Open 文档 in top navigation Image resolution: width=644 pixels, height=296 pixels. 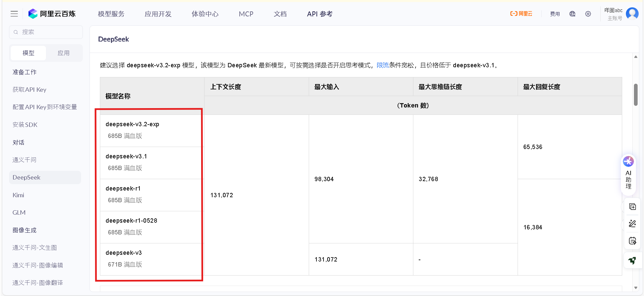click(280, 14)
